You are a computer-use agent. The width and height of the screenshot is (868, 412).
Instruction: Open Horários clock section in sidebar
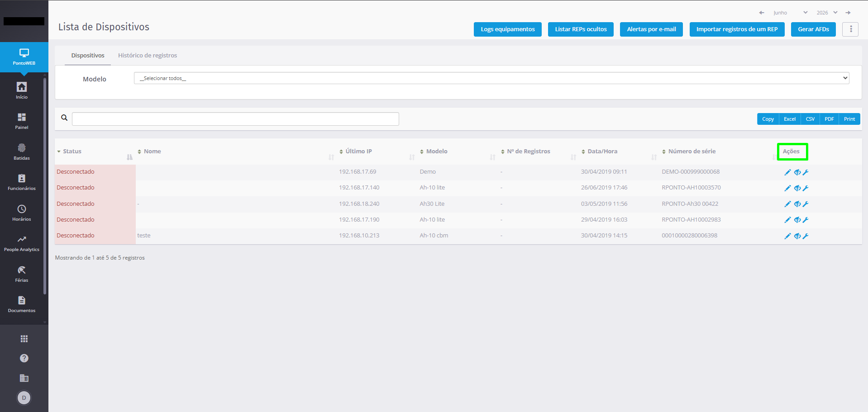pos(22,213)
